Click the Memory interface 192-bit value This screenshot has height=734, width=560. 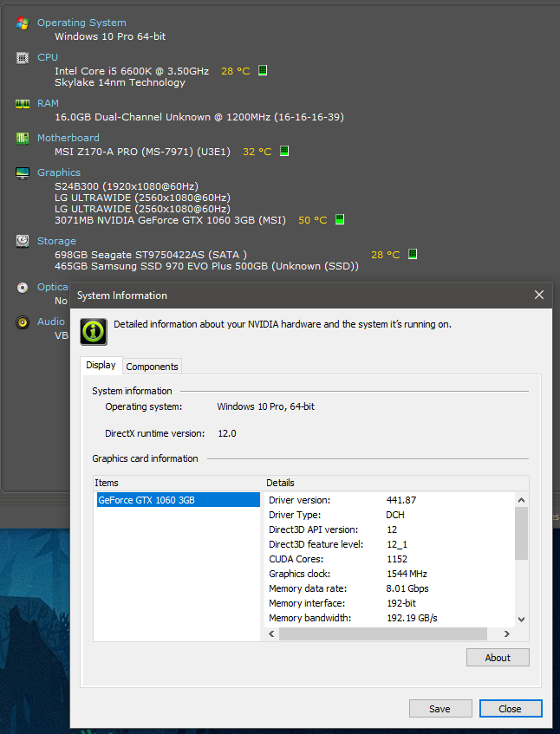pyautogui.click(x=401, y=603)
